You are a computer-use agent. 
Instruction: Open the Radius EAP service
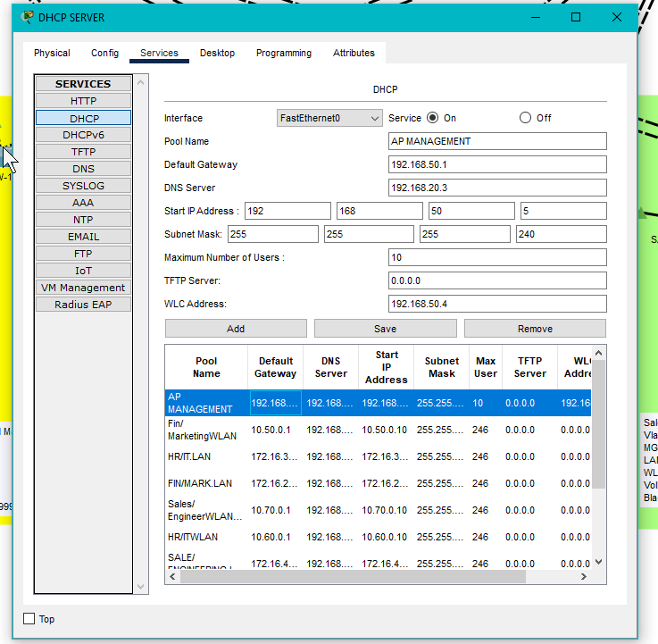[x=83, y=305]
